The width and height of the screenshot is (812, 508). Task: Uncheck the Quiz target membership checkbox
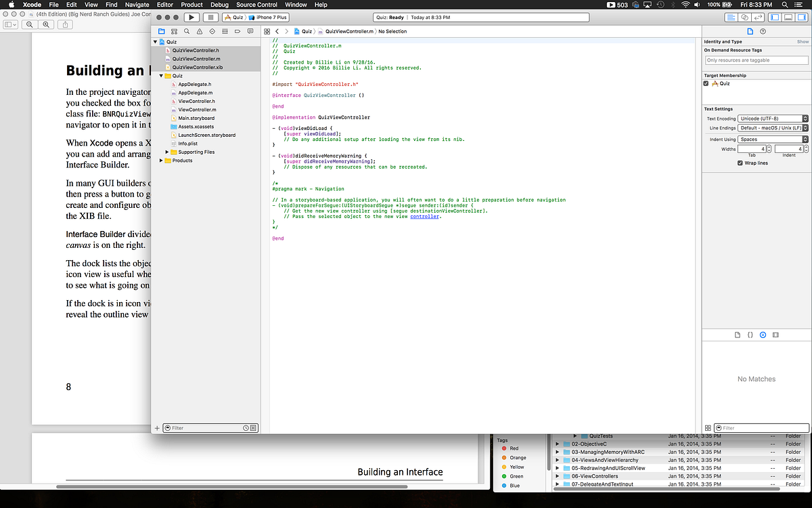(706, 83)
